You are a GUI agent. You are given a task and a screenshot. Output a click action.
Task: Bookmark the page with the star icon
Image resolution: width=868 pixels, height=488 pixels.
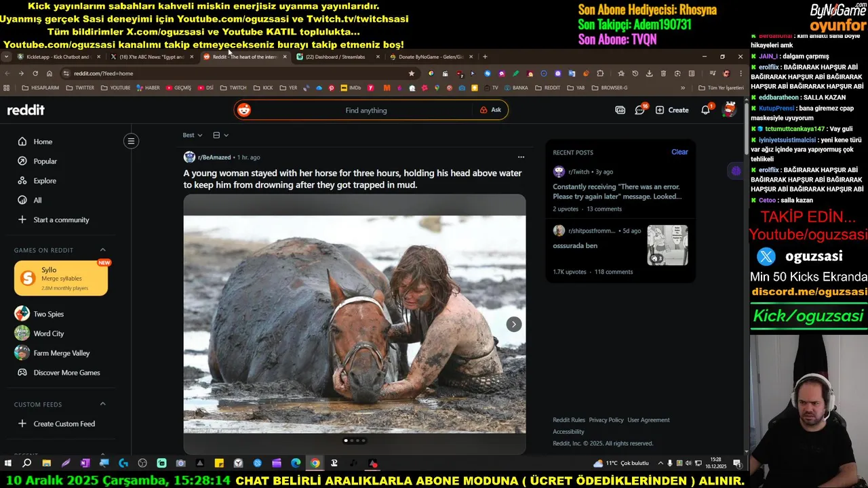click(411, 73)
